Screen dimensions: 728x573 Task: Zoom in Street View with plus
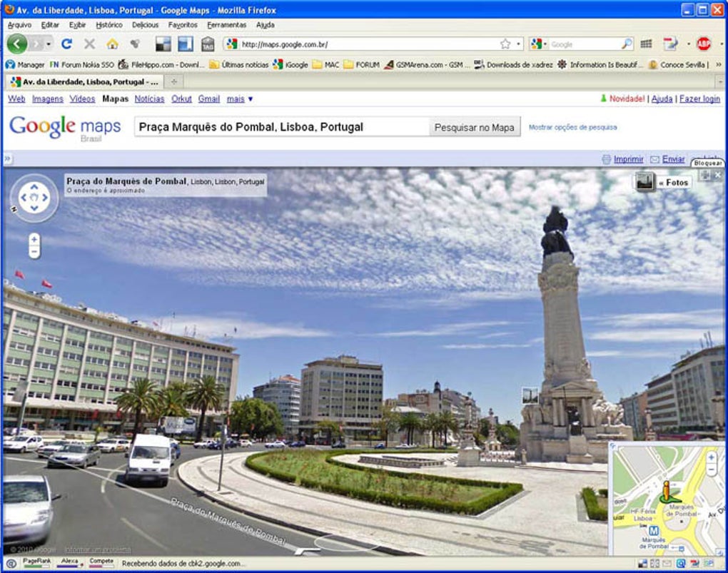pyautogui.click(x=34, y=240)
